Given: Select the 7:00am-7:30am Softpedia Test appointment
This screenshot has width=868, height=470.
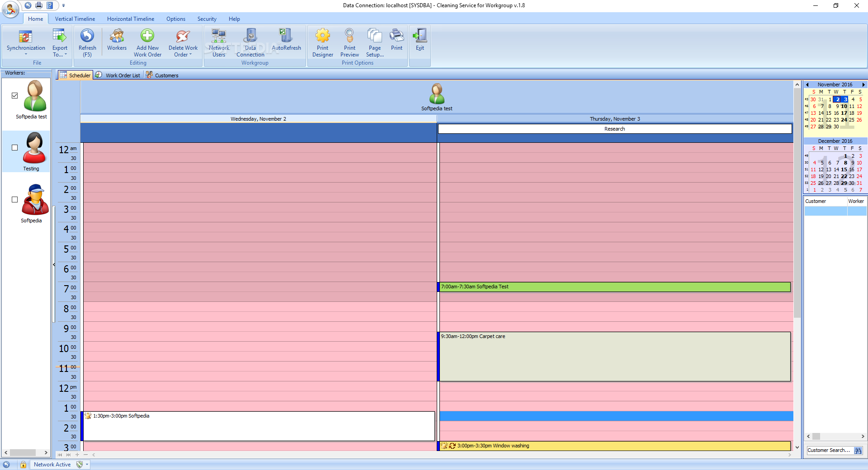Looking at the screenshot, I should coord(614,287).
